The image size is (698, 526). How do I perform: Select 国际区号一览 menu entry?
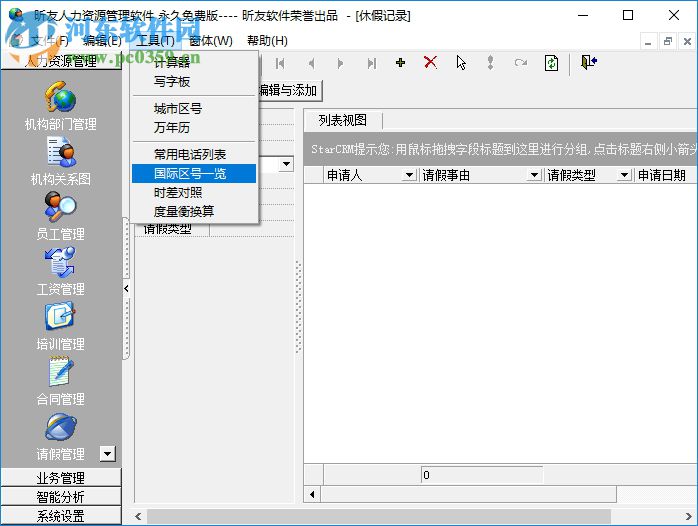pyautogui.click(x=194, y=174)
